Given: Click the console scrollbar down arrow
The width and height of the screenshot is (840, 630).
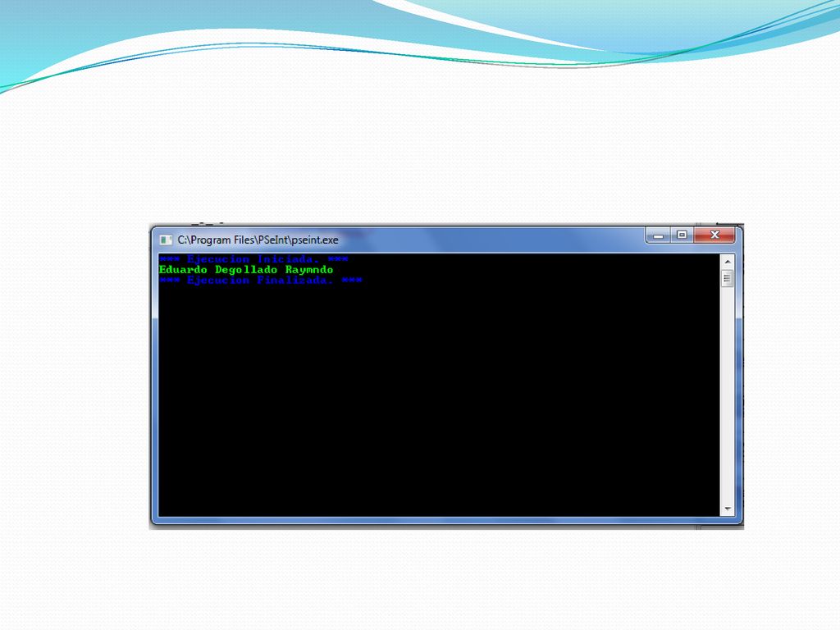Looking at the screenshot, I should [x=727, y=509].
